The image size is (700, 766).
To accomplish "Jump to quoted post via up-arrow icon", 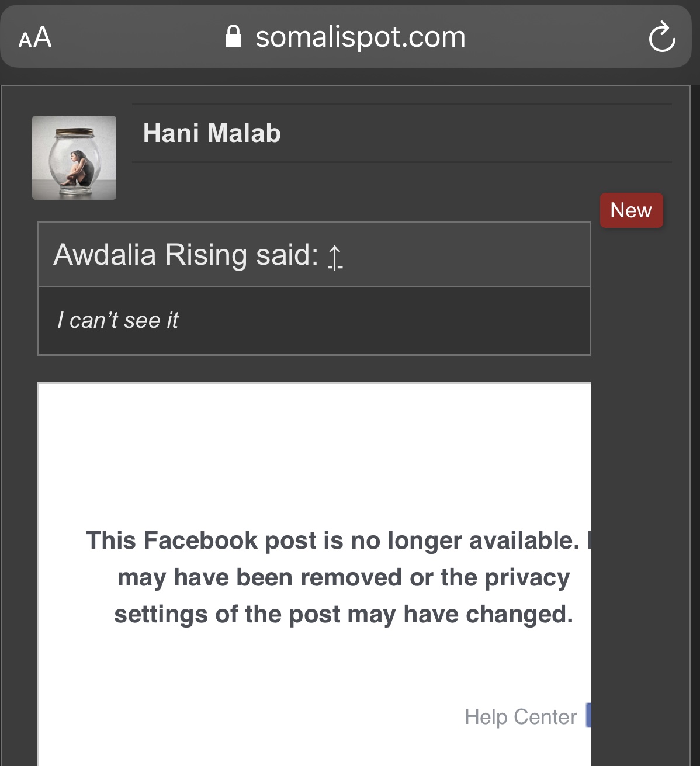I will (x=335, y=257).
